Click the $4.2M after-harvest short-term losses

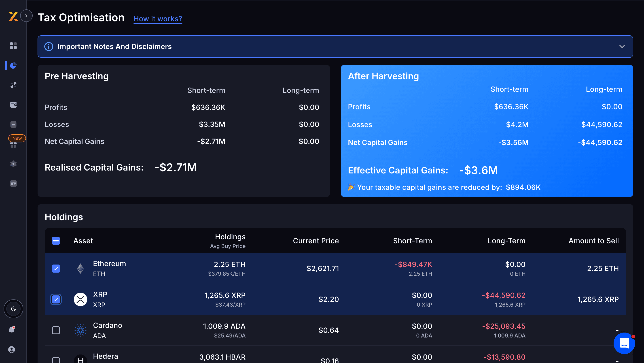coord(517,125)
